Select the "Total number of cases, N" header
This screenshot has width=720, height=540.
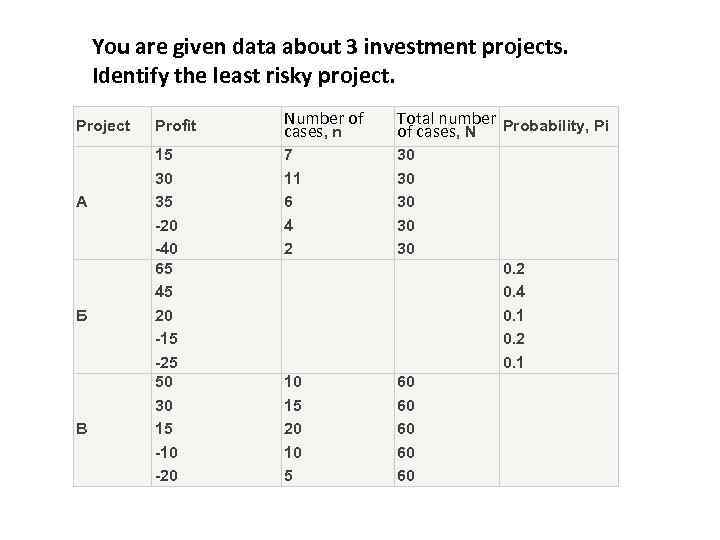tap(446, 125)
